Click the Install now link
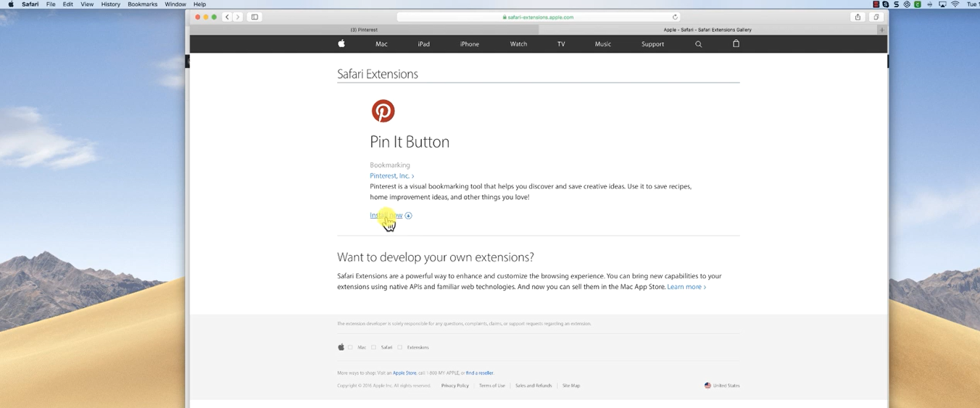The image size is (980, 408). coord(386,215)
